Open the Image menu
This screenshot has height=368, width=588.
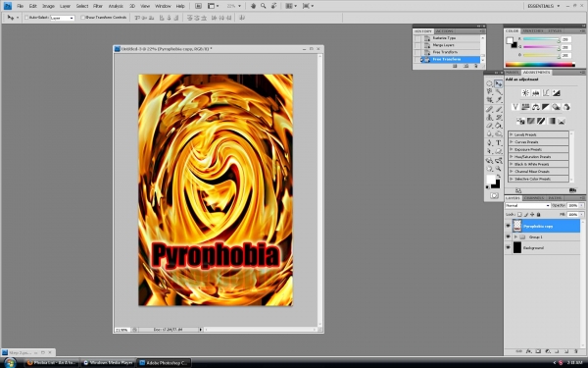click(48, 6)
